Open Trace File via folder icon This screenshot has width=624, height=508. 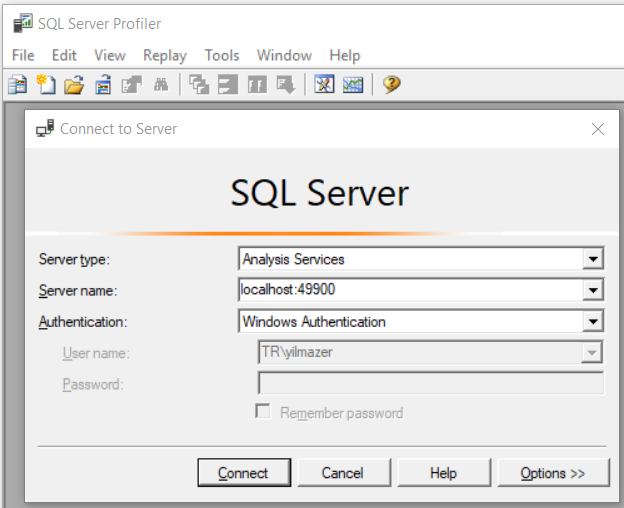(x=74, y=85)
